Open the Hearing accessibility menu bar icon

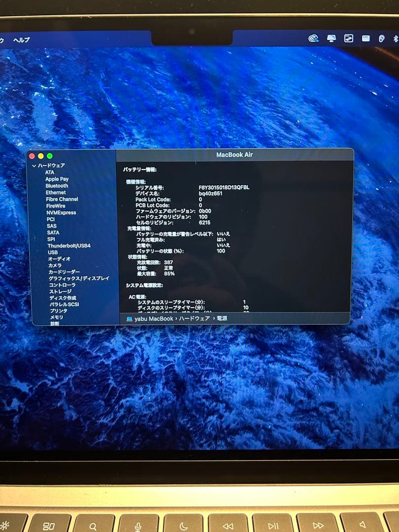click(x=381, y=38)
